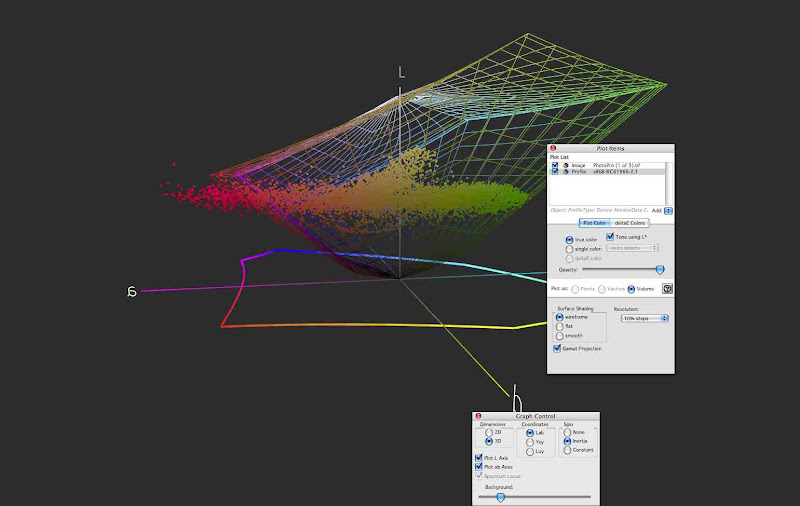The image size is (800, 506).
Task: Disable the Gamut Projection checkbox
Action: pyautogui.click(x=557, y=348)
